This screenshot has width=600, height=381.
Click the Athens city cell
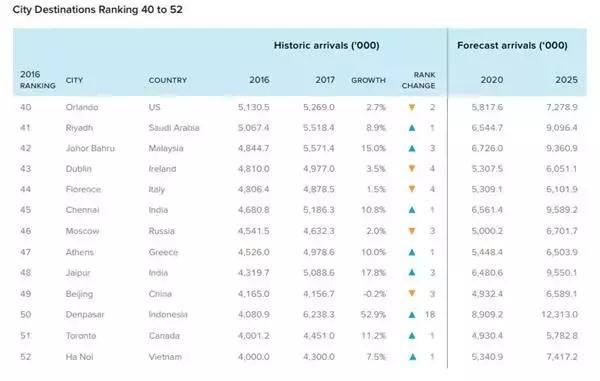80,252
